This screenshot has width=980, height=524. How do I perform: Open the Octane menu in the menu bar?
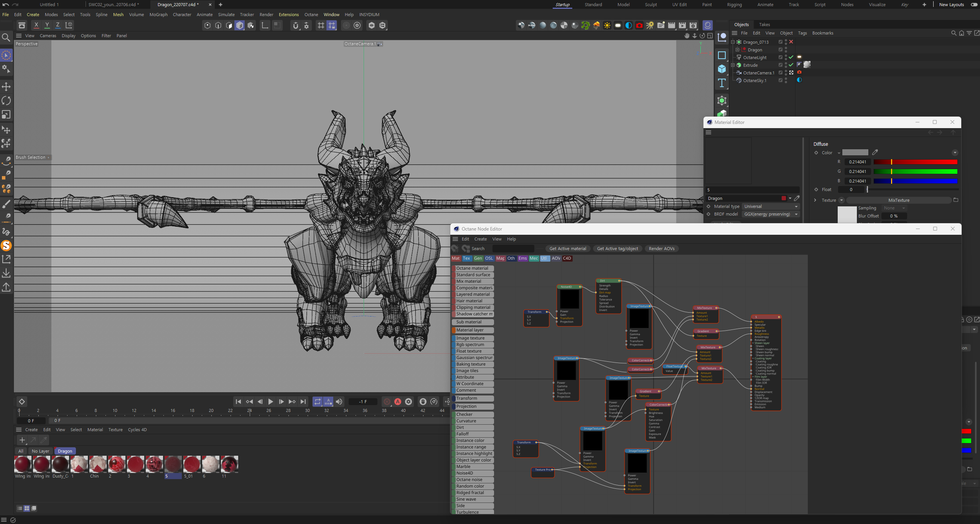click(311, 15)
